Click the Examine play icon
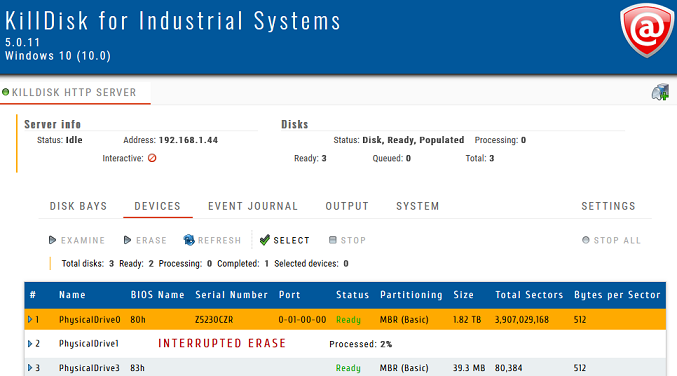677x376 pixels. [x=52, y=240]
